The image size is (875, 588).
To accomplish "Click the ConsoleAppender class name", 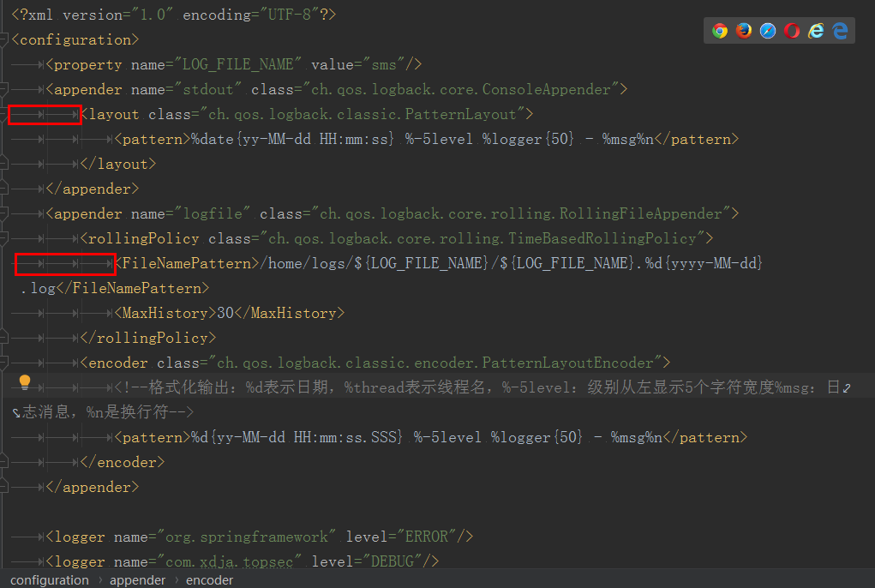I will pos(546,89).
